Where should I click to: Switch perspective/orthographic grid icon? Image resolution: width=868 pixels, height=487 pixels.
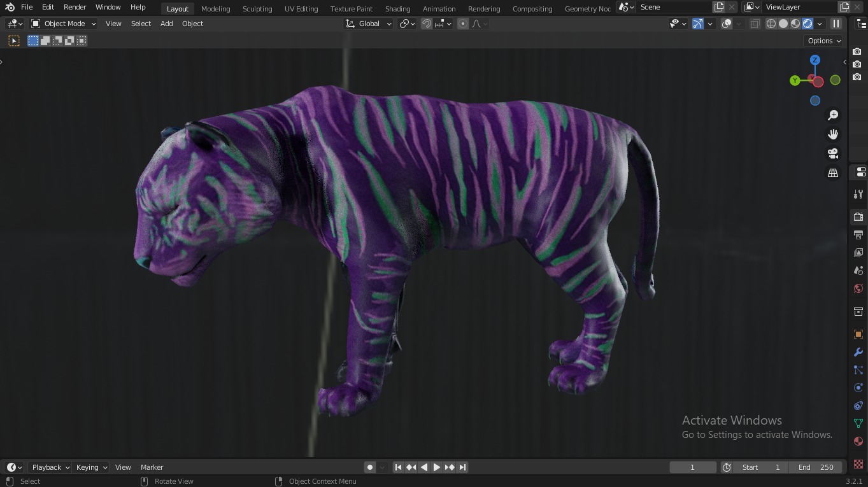[833, 173]
